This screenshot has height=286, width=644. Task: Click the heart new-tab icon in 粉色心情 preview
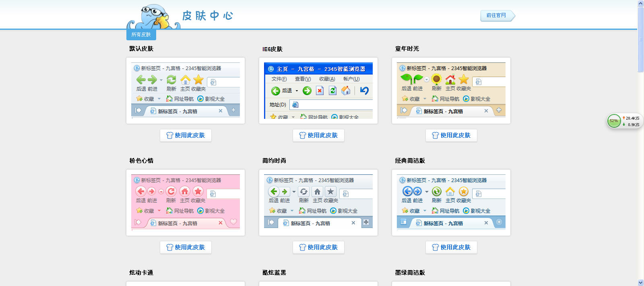(233, 222)
